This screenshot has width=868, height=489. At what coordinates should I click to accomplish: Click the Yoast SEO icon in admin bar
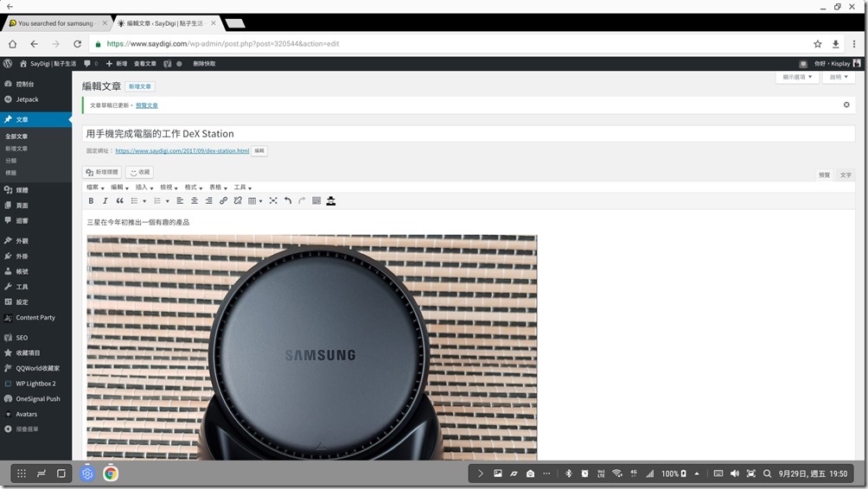tap(168, 64)
